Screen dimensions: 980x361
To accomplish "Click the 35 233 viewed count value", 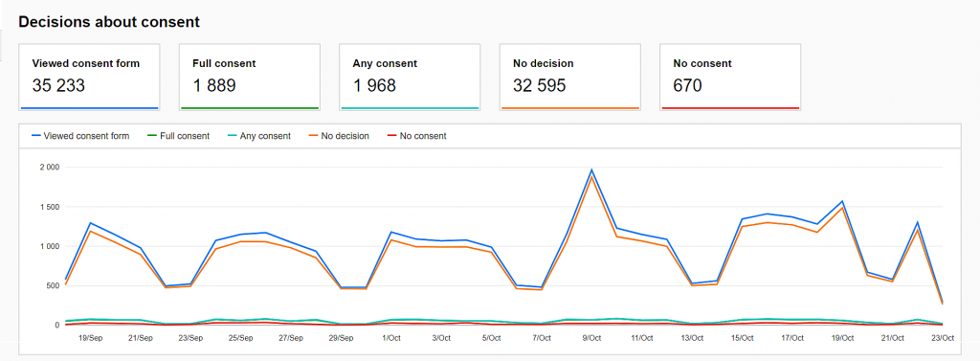I will 58,86.
